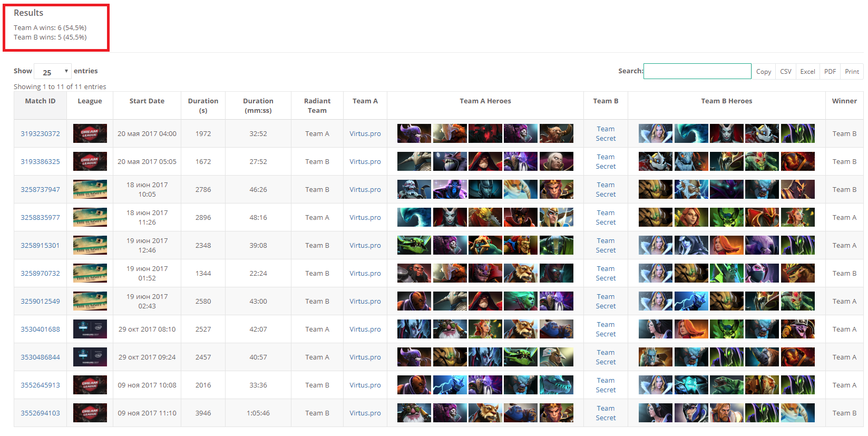Sort by the Start Date column header
This screenshot has width=868, height=436.
pyautogui.click(x=147, y=105)
